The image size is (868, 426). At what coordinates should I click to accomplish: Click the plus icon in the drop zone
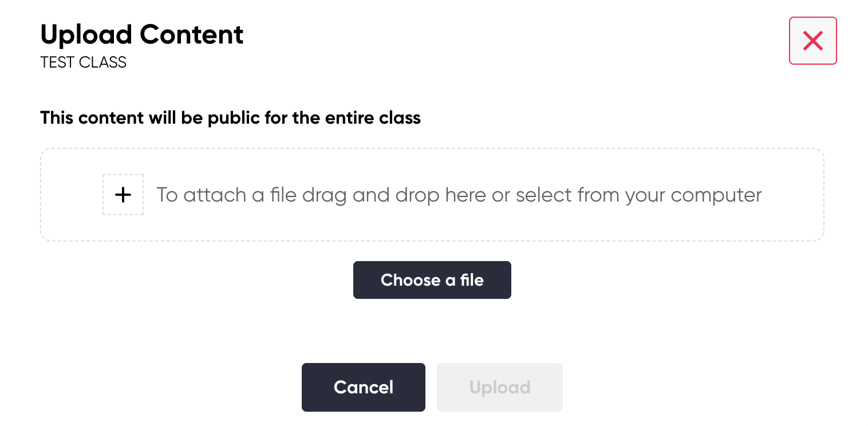tap(123, 195)
